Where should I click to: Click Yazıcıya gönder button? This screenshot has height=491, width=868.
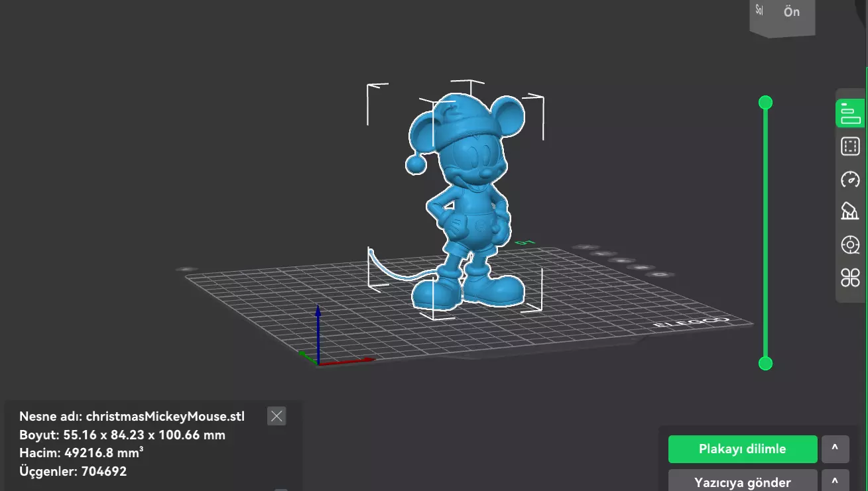742,481
